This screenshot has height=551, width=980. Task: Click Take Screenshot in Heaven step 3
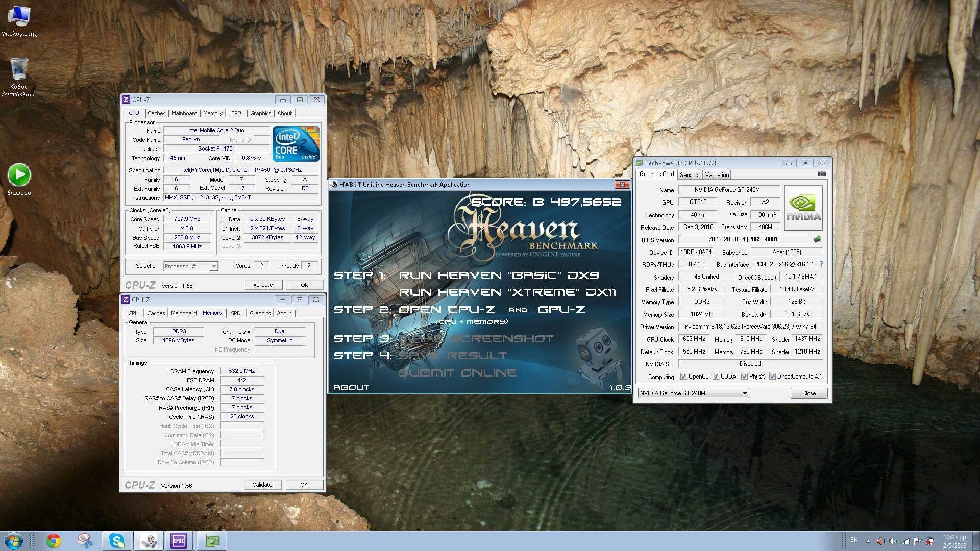476,339
